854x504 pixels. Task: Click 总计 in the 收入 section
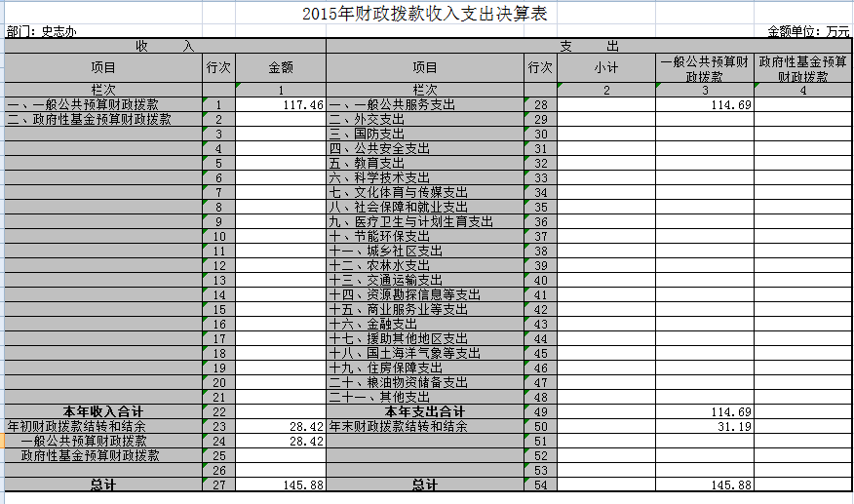coord(103,485)
